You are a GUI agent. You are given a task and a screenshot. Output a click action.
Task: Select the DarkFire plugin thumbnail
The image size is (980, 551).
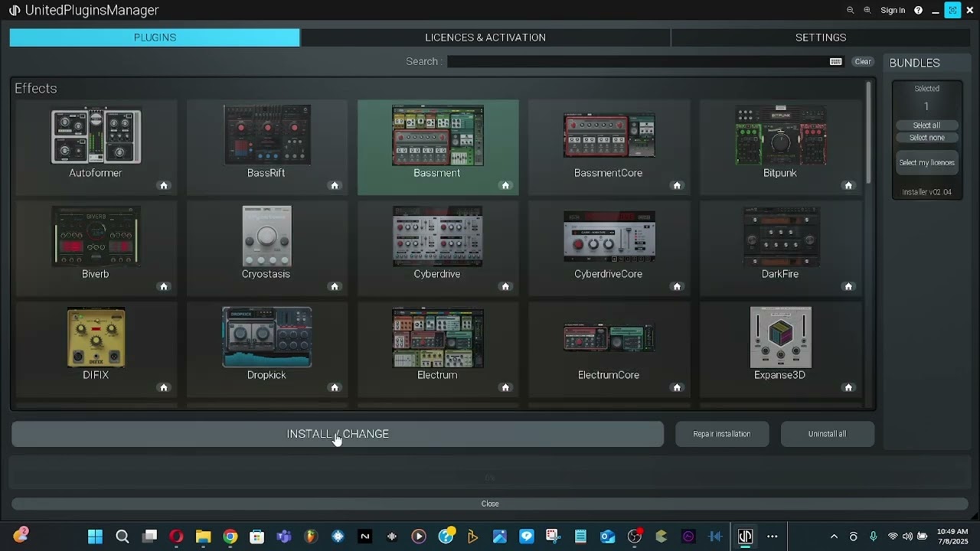click(x=780, y=236)
